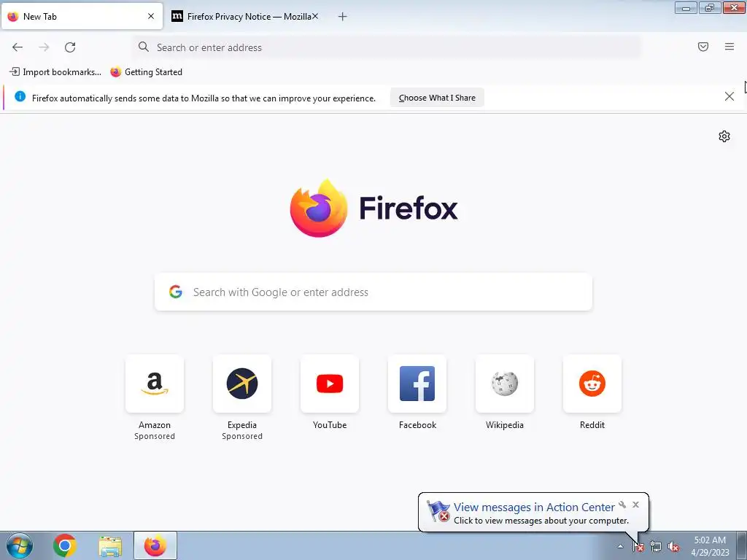The image size is (747, 560).
Task: Click Amazon Sponsored label text
Action: point(155,436)
